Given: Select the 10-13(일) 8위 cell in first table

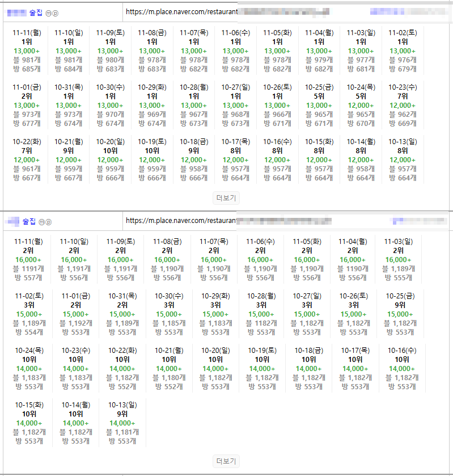Looking at the screenshot, I should pyautogui.click(x=403, y=160).
